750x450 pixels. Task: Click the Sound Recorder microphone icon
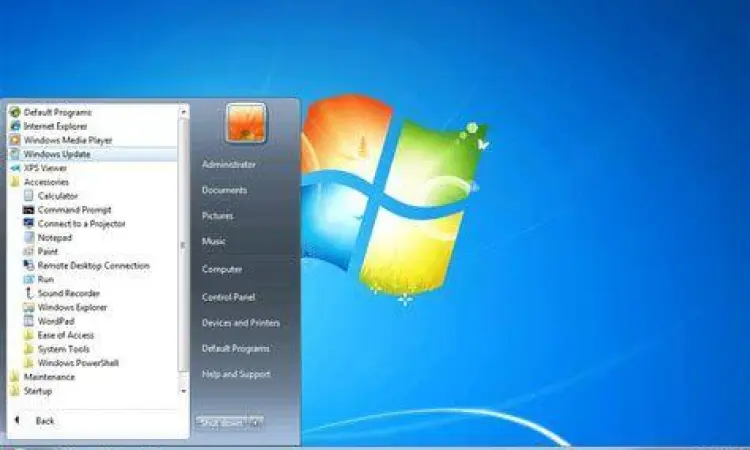click(29, 293)
